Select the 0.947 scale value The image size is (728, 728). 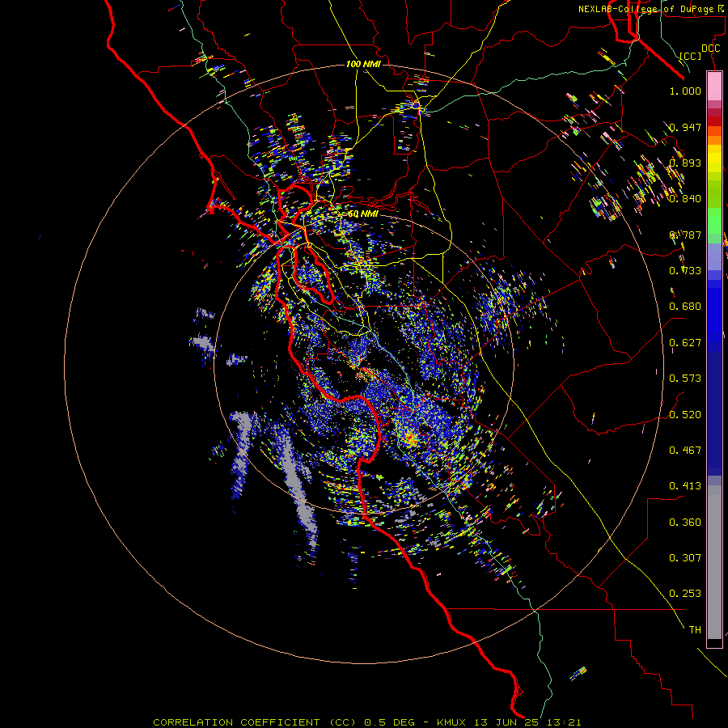(685, 127)
